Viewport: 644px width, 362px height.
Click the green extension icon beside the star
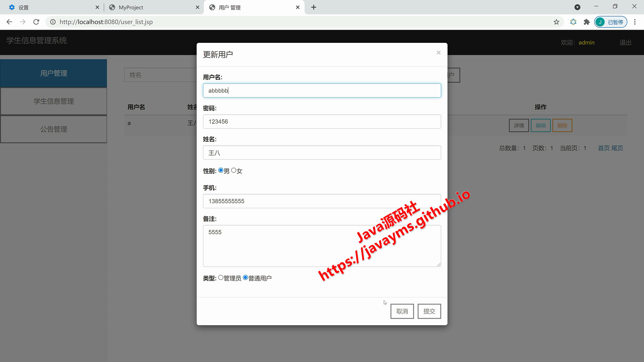coord(573,22)
